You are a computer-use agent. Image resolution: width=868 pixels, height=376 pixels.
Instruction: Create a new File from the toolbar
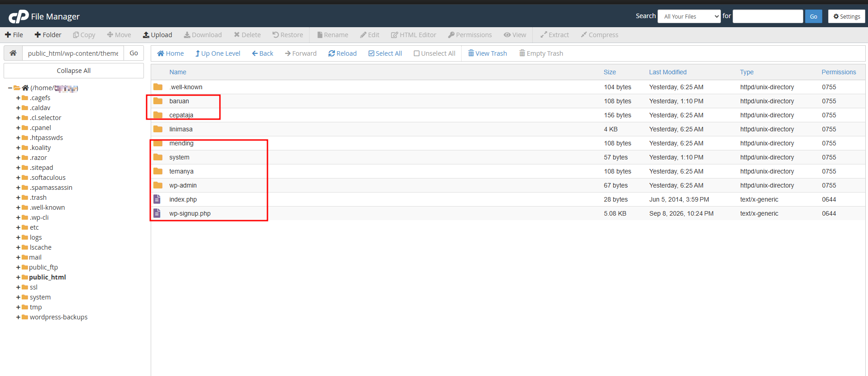pyautogui.click(x=14, y=35)
